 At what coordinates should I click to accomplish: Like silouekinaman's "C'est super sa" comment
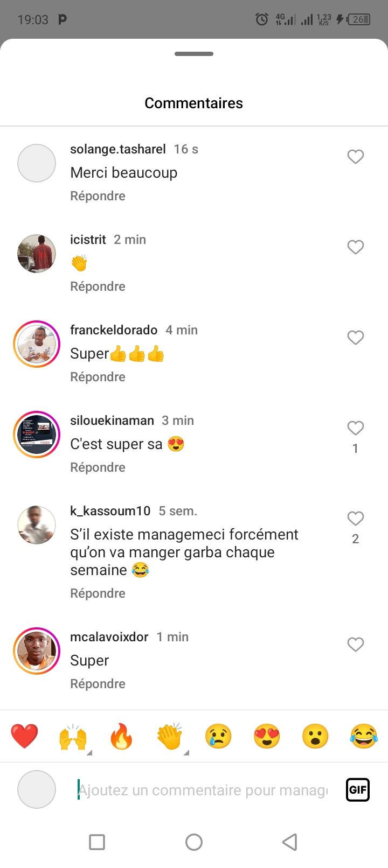point(355,428)
